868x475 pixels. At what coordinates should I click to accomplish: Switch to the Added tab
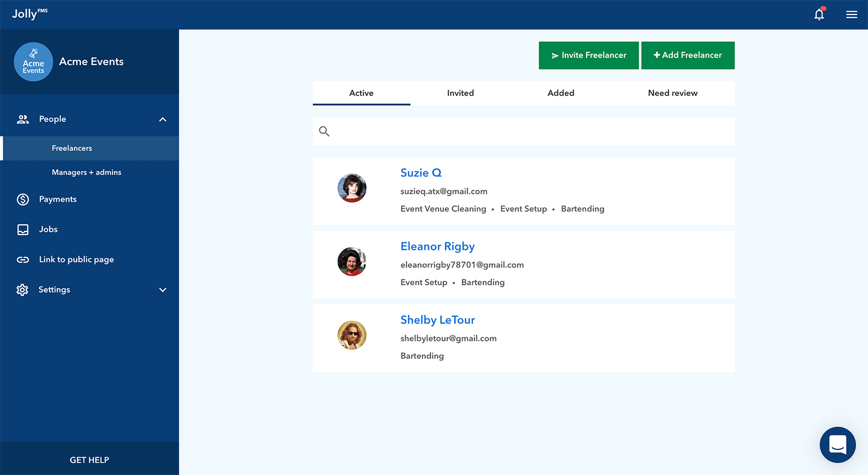pyautogui.click(x=561, y=93)
